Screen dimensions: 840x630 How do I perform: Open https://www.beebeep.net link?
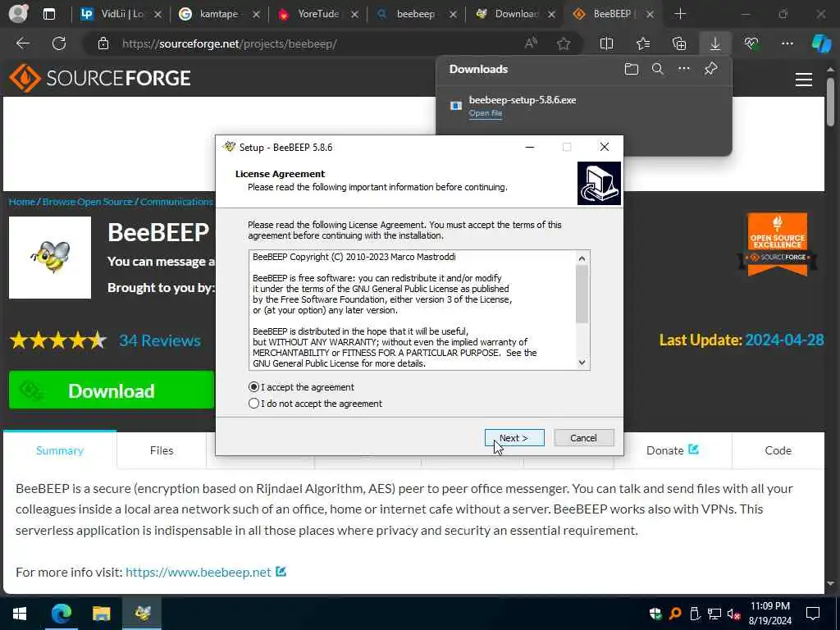[199, 572]
